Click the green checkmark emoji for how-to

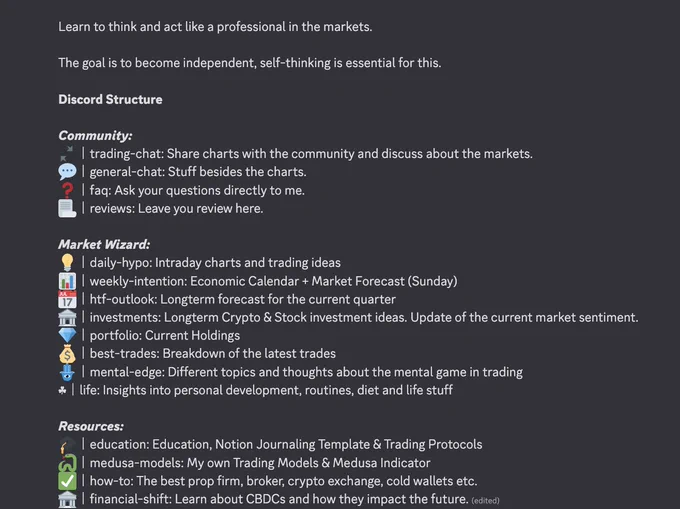coord(67,481)
